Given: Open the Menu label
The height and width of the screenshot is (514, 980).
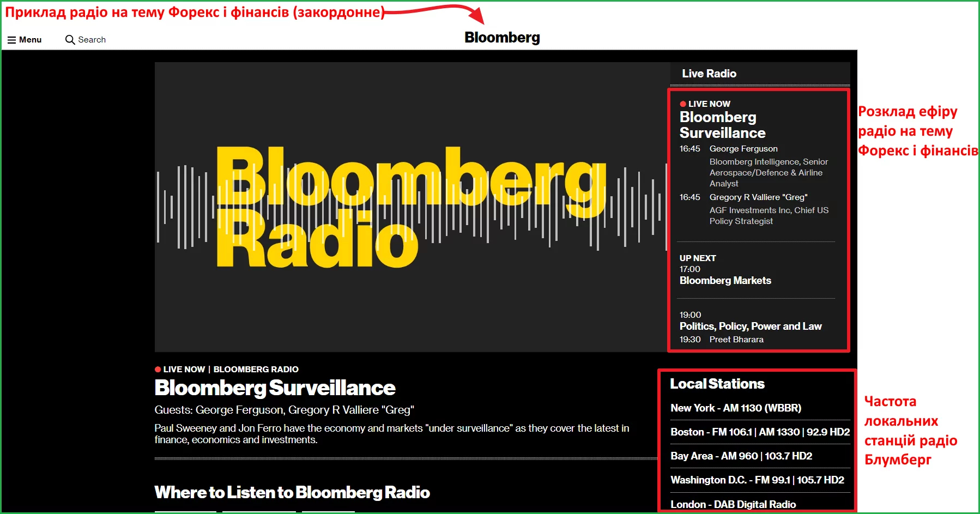Looking at the screenshot, I should point(30,40).
